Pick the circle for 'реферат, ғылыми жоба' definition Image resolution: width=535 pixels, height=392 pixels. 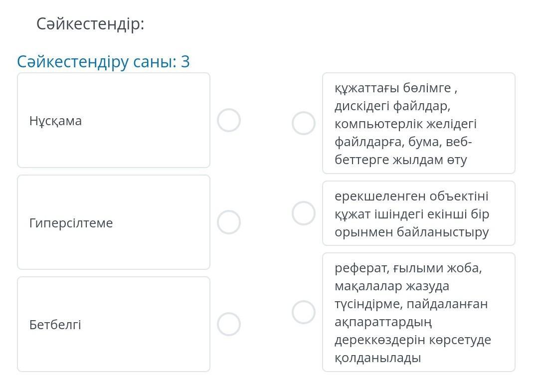point(303,312)
